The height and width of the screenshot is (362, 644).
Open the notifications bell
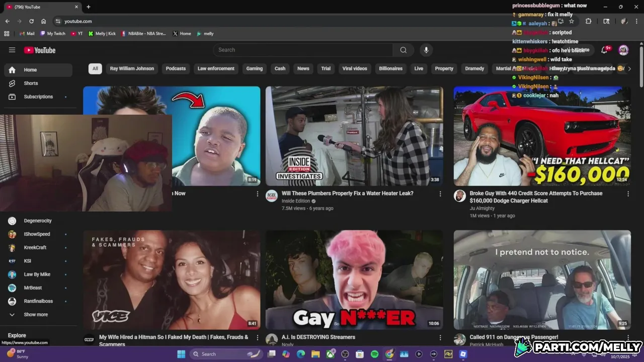point(605,50)
